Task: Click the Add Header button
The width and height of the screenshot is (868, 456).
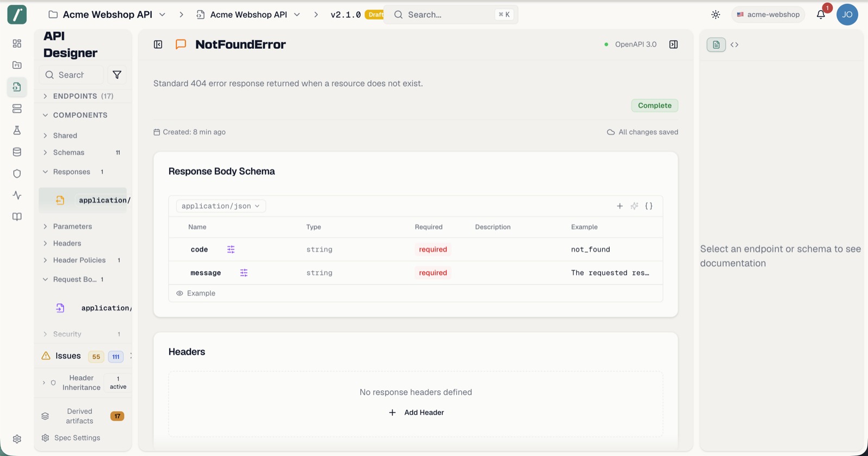Action: point(416,413)
